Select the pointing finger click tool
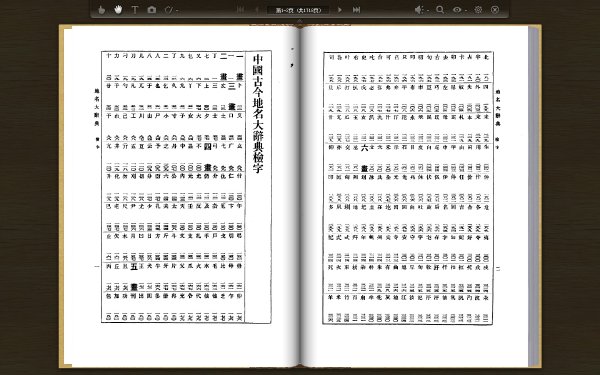Screen dimensions: 600x375 tap(101, 10)
